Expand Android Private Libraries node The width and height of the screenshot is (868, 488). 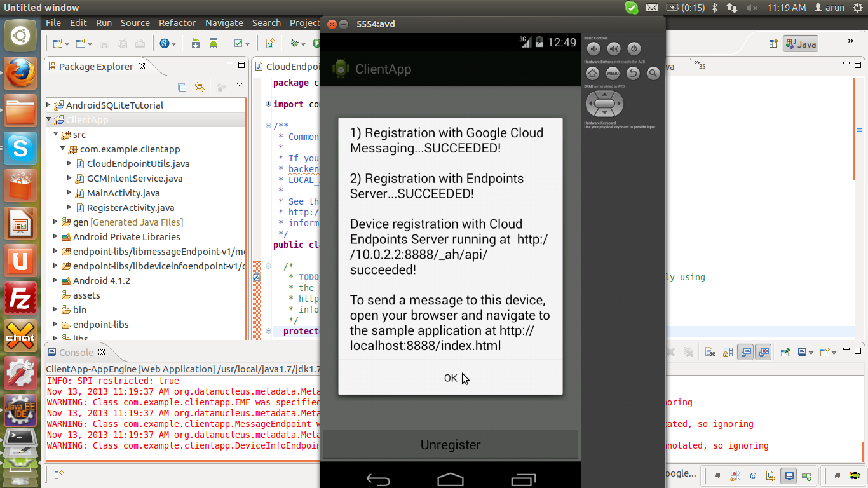[56, 237]
